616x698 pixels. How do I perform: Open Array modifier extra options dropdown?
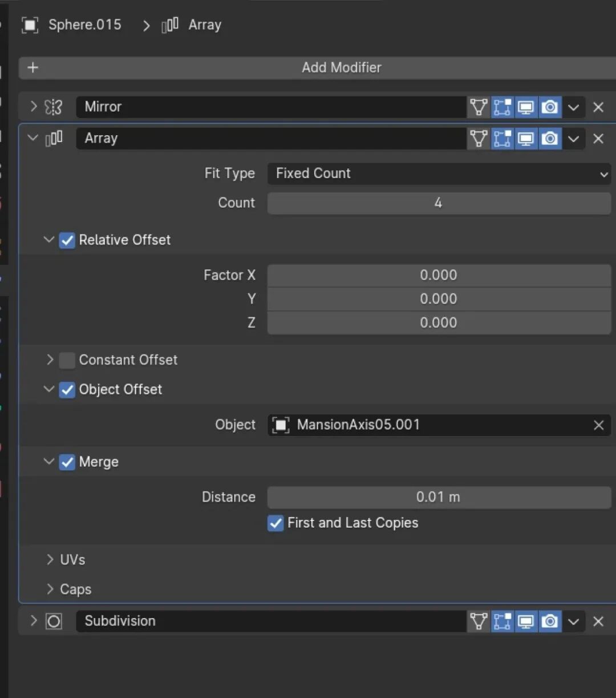tap(574, 138)
